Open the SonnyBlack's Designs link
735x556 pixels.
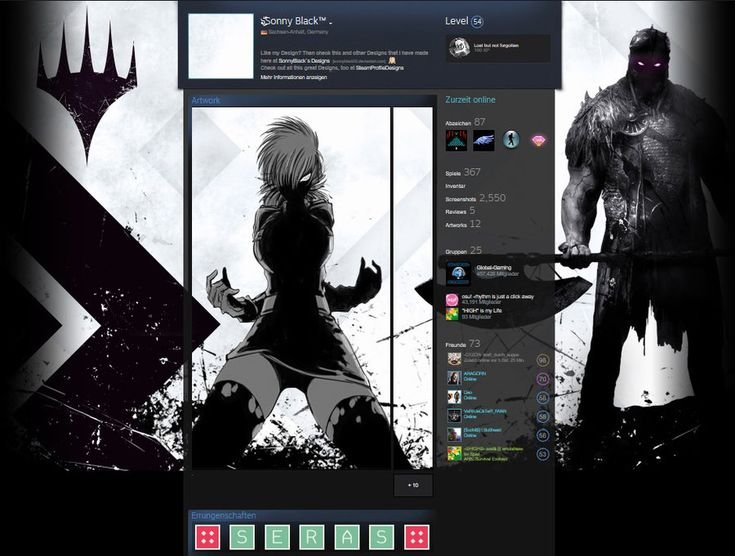coord(304,61)
